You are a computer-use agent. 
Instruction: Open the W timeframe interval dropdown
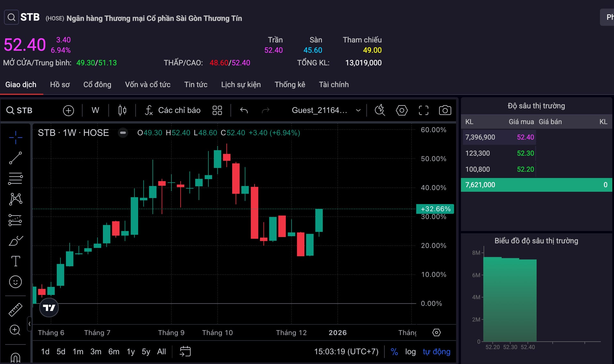pyautogui.click(x=95, y=110)
